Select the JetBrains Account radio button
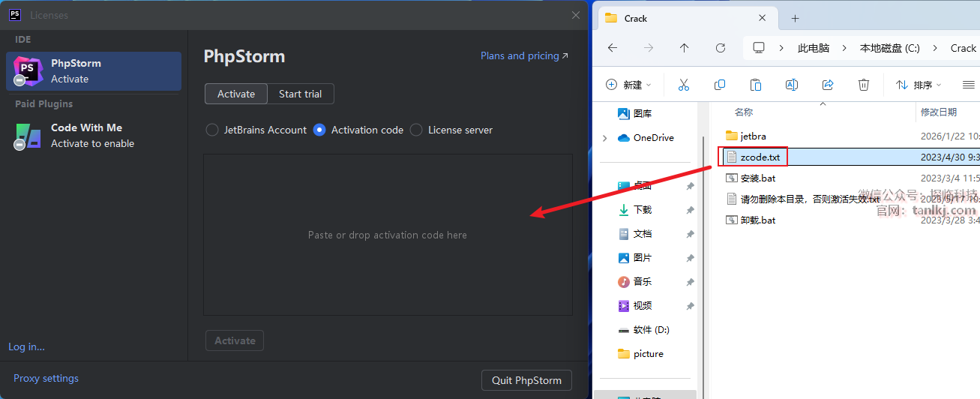The width and height of the screenshot is (980, 399). (212, 130)
